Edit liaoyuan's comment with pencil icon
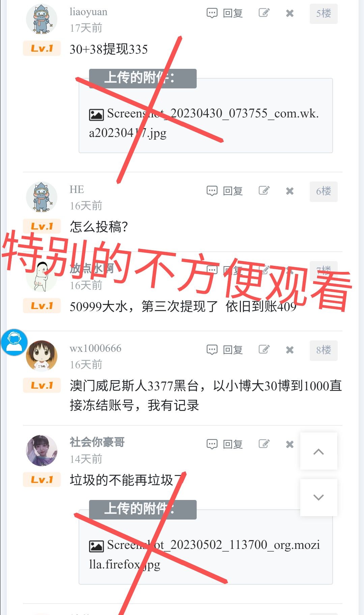Screen dimensions: 364x615 264,13
